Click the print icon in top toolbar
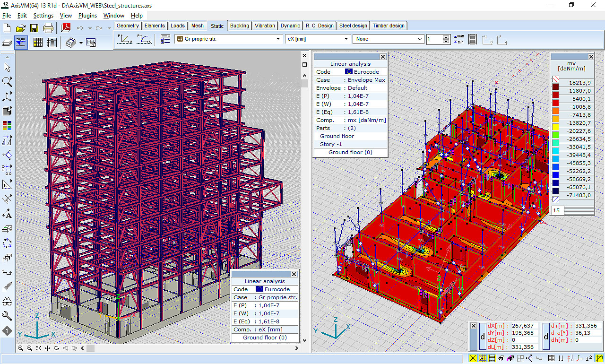Image resolution: width=605 pixels, height=364 pixels. (x=49, y=27)
